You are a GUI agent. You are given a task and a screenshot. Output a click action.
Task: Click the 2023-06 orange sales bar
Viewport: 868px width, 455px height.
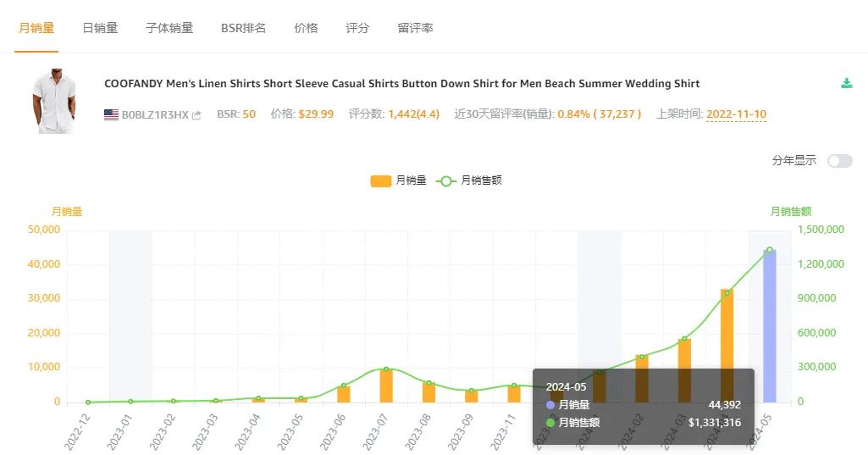[x=344, y=394]
